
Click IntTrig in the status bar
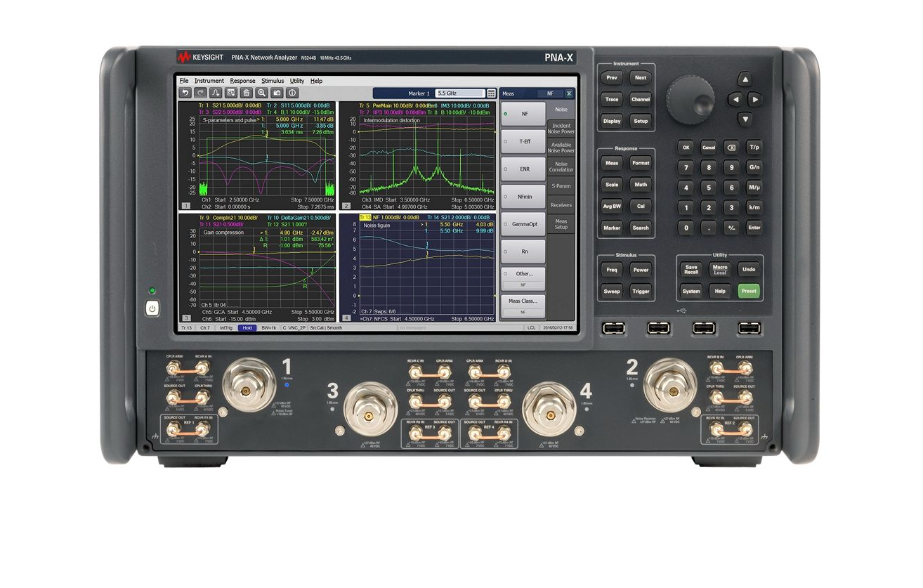tap(226, 328)
